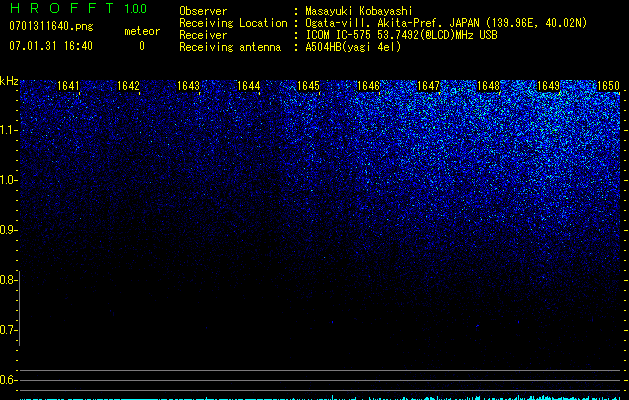629x400 pixels.
Task: Click the Observer label
Action: coord(203,11)
